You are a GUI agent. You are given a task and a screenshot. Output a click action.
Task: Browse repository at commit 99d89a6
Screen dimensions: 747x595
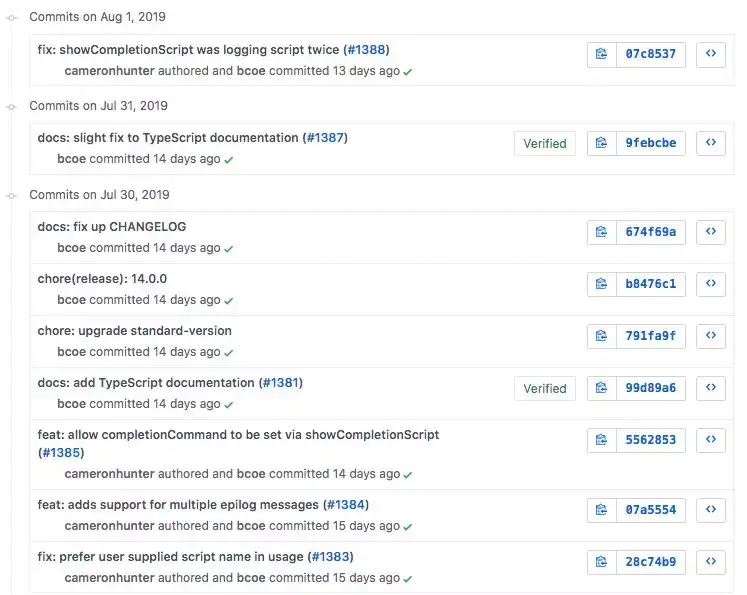pyautogui.click(x=710, y=388)
